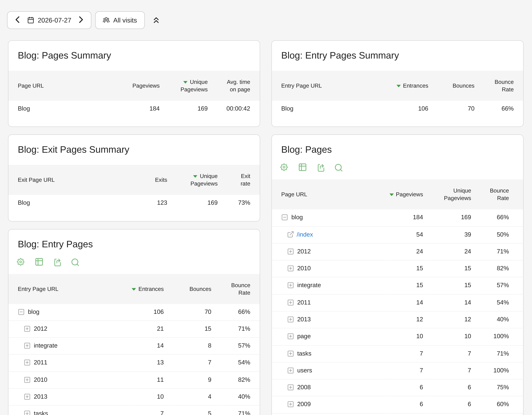Export the Blog: Pages dataset
532x415 pixels.
321,167
